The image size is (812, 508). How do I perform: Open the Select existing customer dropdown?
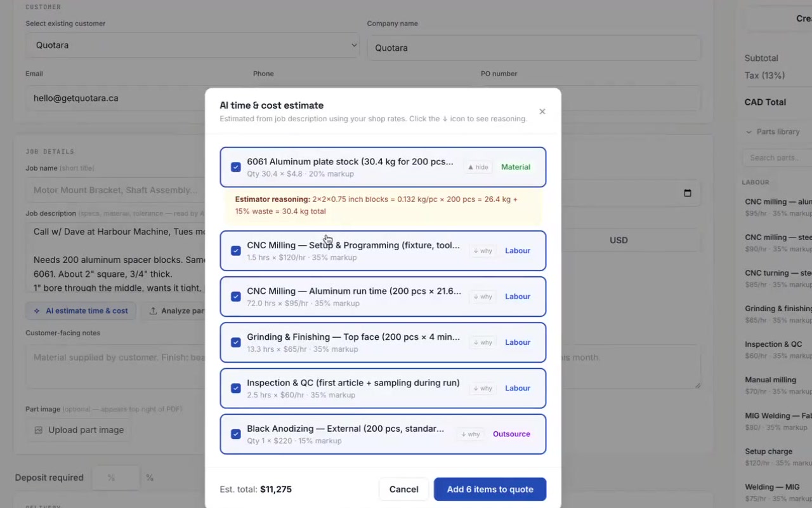coord(193,45)
